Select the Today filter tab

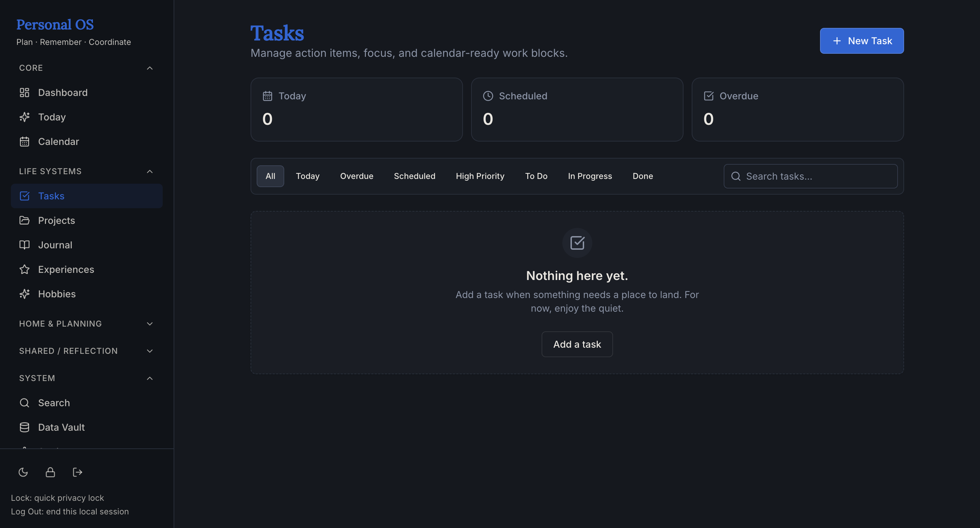coord(307,176)
